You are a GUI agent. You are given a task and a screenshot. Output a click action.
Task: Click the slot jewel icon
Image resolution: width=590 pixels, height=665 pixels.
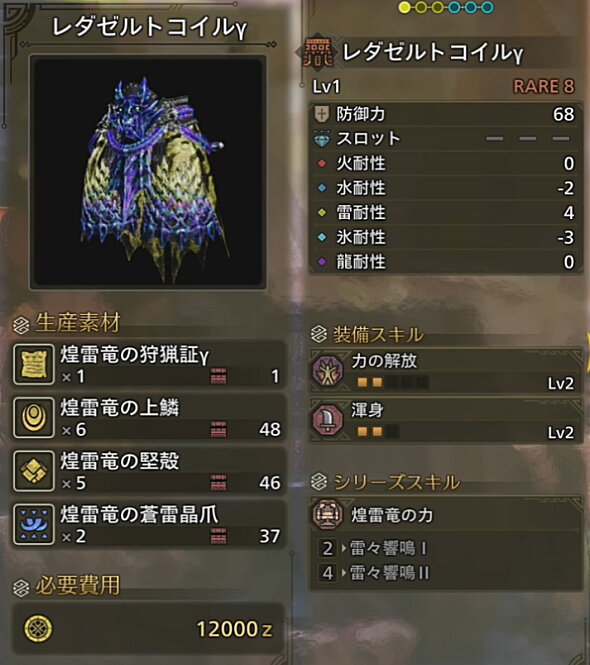pyautogui.click(x=322, y=139)
